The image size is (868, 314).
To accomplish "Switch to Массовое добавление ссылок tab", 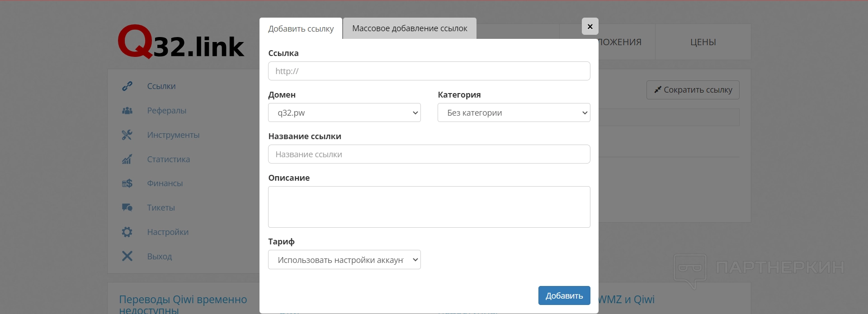I will pos(410,28).
